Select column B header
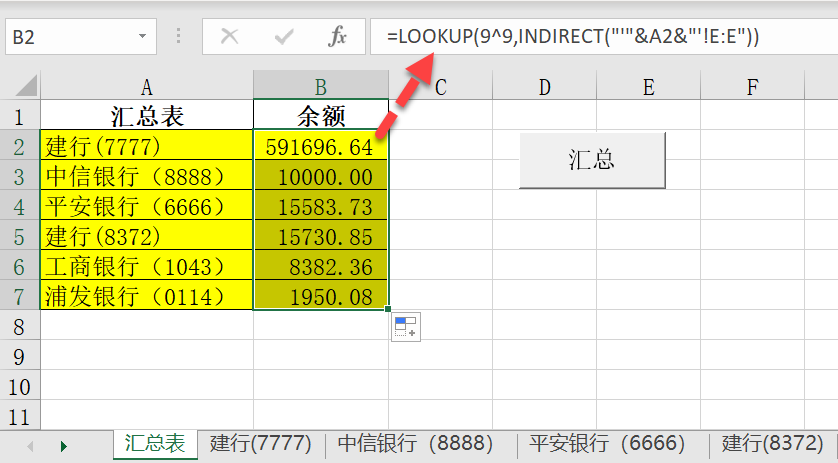This screenshot has width=838, height=463. pyautogui.click(x=321, y=86)
